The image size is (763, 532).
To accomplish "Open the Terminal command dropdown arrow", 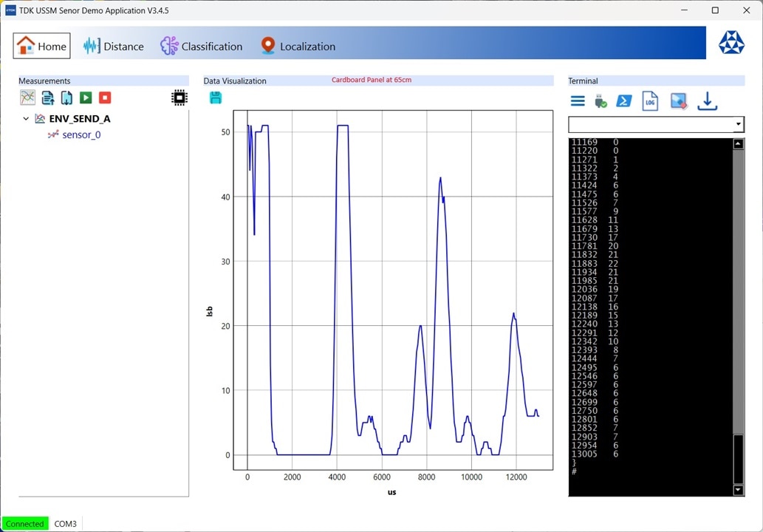I will [738, 124].
